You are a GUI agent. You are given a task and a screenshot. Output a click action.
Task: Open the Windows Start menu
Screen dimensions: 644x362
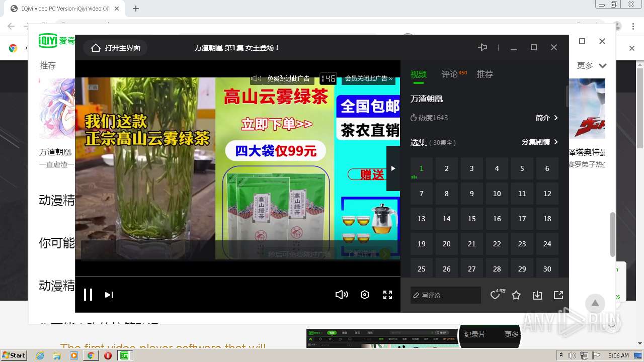tap(14, 355)
